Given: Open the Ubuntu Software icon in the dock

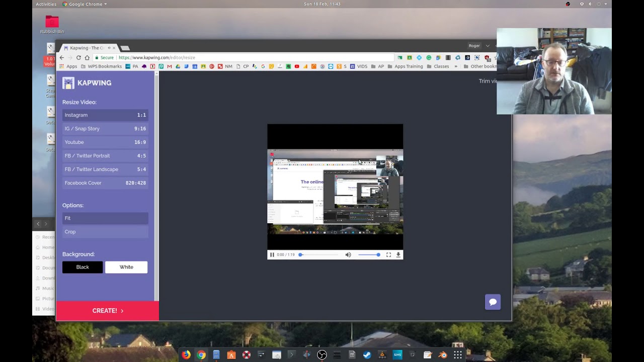Looking at the screenshot, I should pyautogui.click(x=231, y=355).
